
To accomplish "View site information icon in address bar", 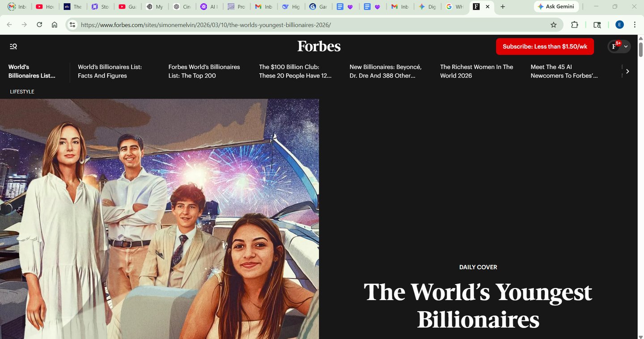I will click(72, 25).
